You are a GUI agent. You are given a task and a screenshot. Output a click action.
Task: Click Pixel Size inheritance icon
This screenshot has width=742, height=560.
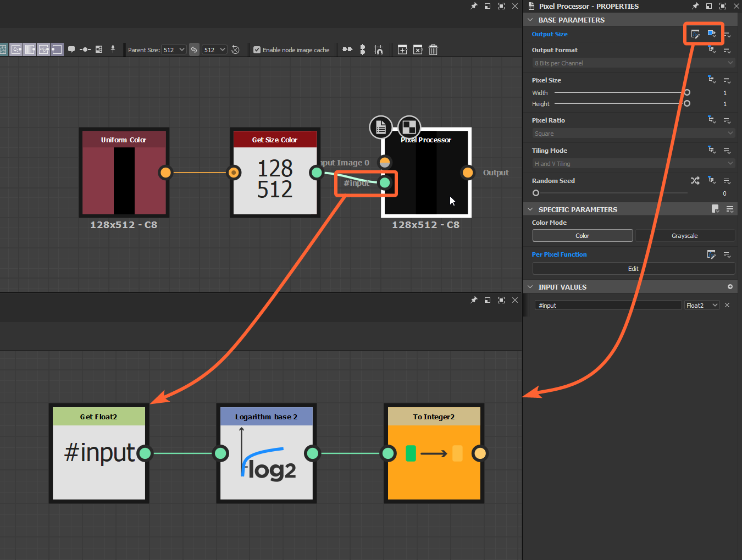click(x=712, y=80)
